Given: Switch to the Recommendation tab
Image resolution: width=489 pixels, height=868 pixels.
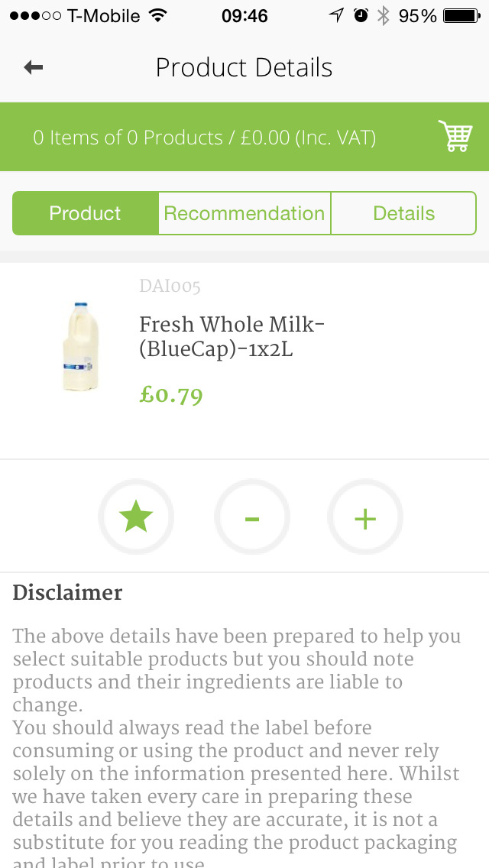Looking at the screenshot, I should (x=244, y=213).
